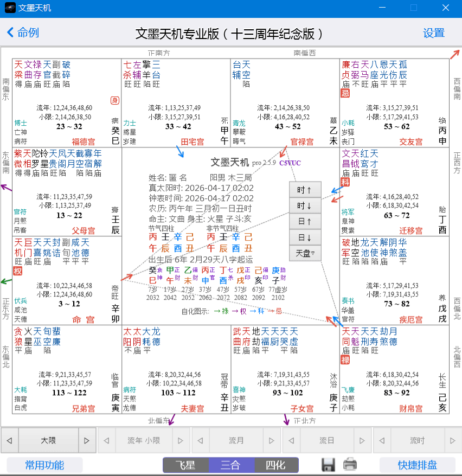Open 设置 settings

click(434, 33)
